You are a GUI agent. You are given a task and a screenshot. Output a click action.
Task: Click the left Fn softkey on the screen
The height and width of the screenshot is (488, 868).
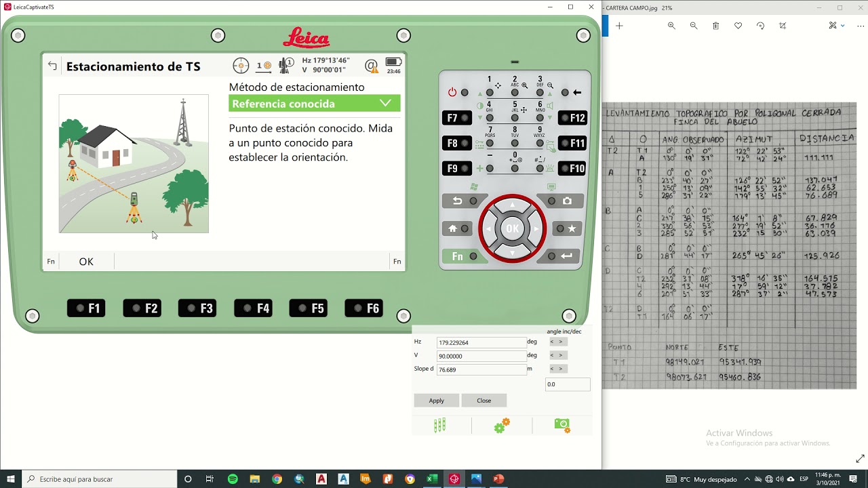pyautogui.click(x=51, y=262)
